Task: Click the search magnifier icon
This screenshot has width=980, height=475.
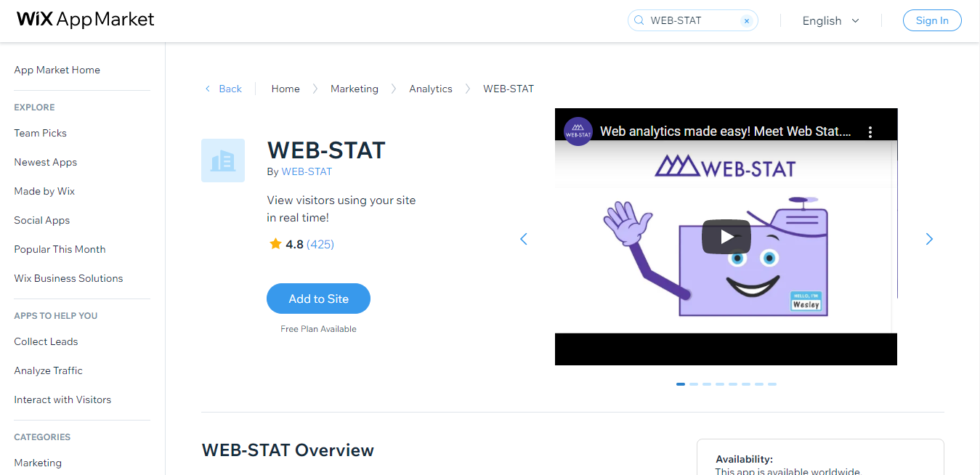Action: pyautogui.click(x=639, y=20)
